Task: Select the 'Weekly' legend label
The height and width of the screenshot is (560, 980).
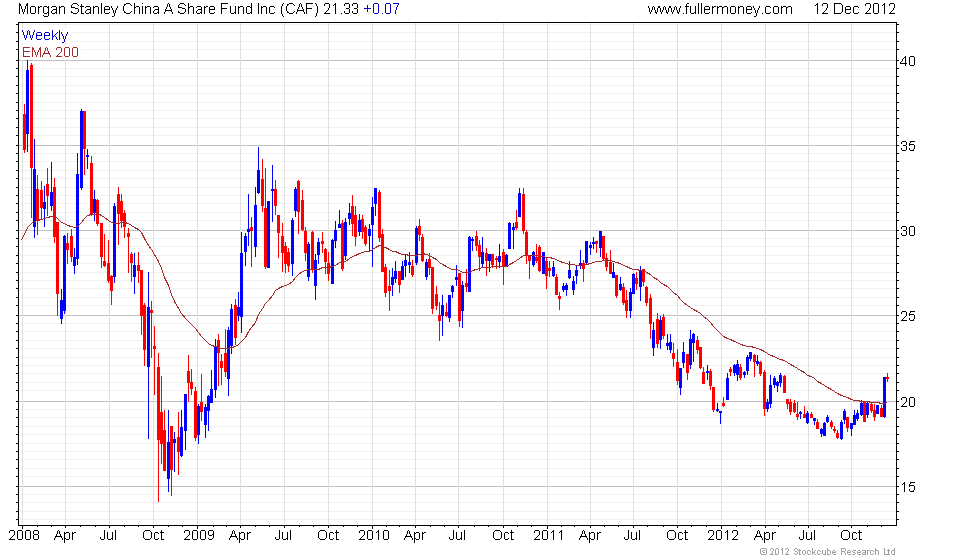Action: tap(44, 36)
